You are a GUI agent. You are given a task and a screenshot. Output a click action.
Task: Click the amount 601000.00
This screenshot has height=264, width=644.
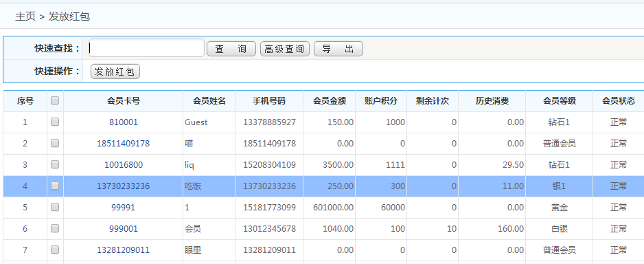[x=333, y=208]
